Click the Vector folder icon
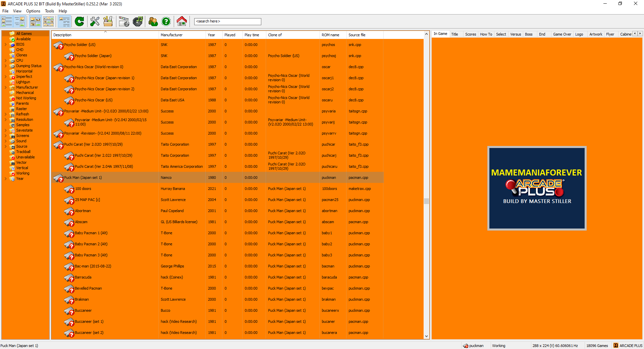This screenshot has width=644, height=349. tap(12, 162)
